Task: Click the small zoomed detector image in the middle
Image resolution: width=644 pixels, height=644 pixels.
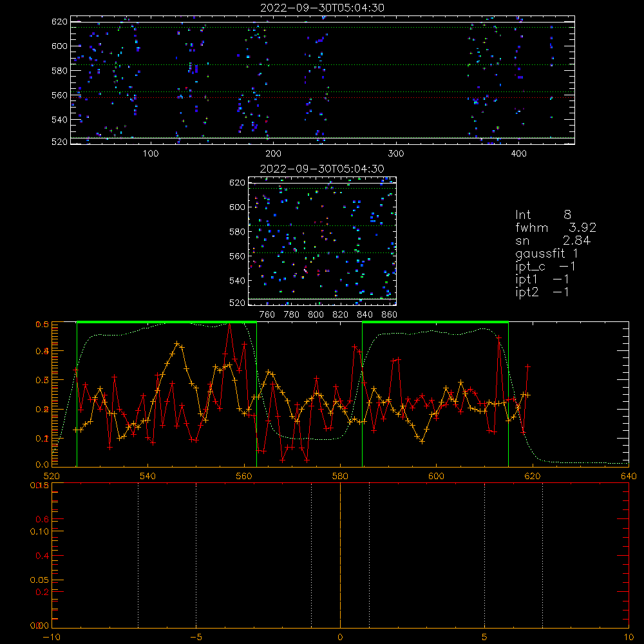Action: coord(322,241)
